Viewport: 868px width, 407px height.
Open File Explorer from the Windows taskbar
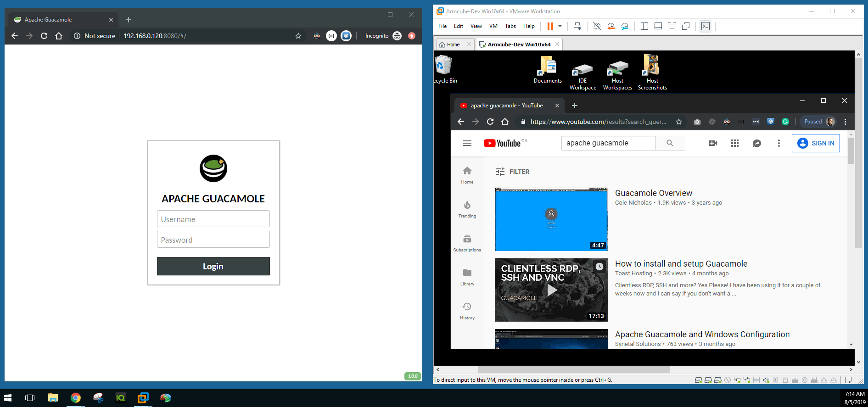53,398
